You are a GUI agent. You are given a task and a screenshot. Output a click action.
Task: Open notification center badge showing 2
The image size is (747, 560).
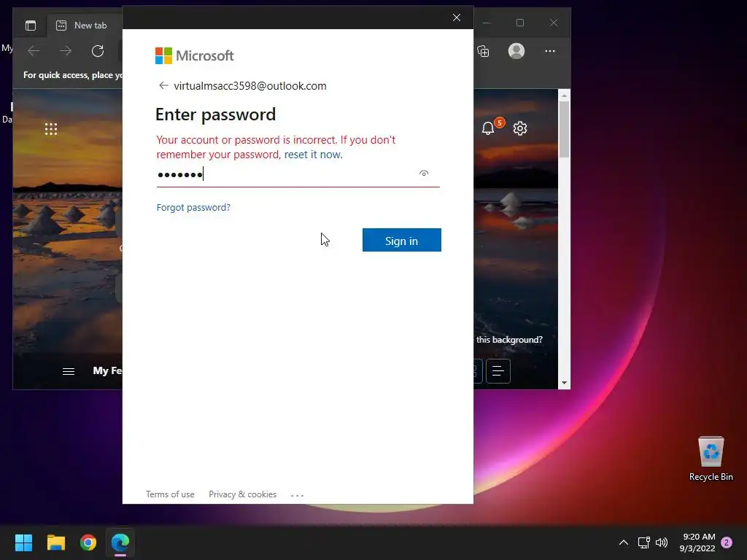click(727, 542)
